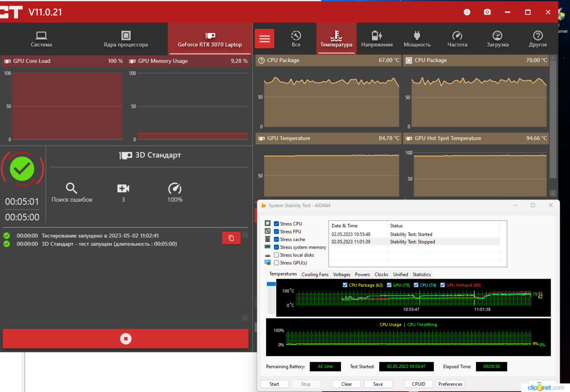
Task: Toggle the GPU Hotspot (85) graph checkbox
Action: (x=443, y=285)
